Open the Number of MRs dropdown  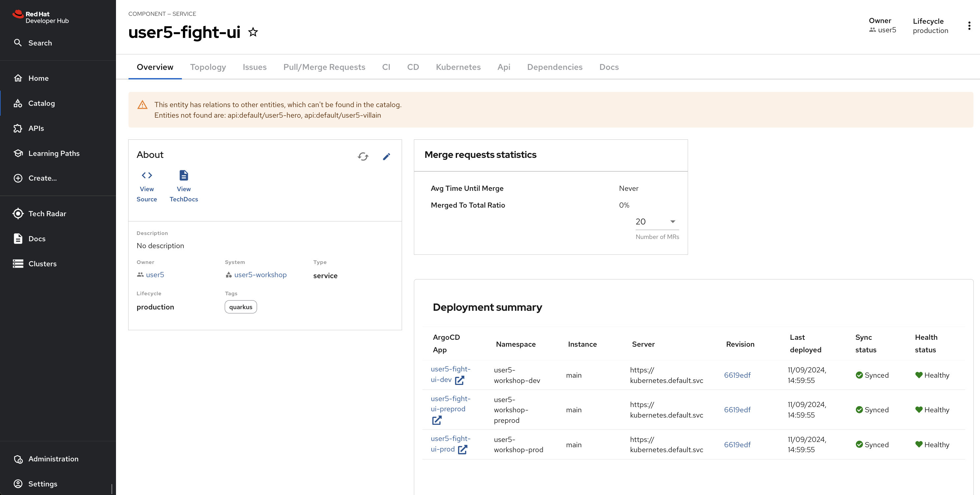[657, 222]
